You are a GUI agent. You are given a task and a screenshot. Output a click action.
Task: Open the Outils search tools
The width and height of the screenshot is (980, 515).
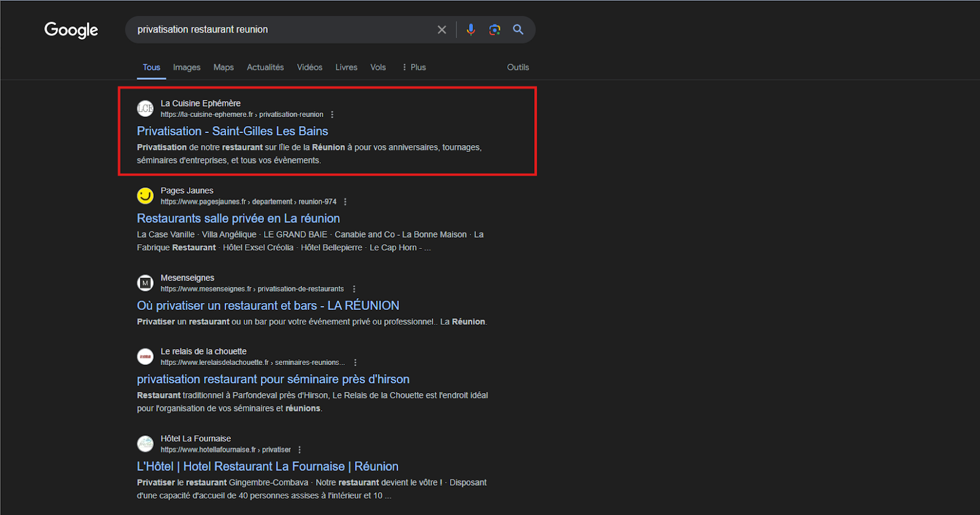tap(518, 67)
